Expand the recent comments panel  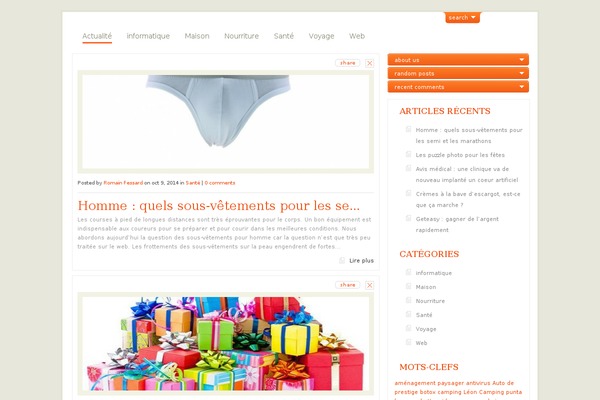tap(458, 87)
